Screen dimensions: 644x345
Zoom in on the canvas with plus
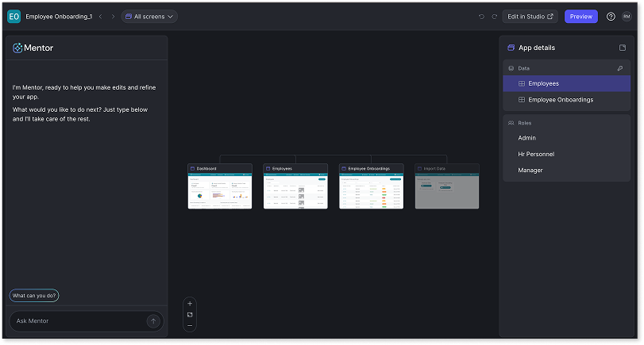coord(190,304)
